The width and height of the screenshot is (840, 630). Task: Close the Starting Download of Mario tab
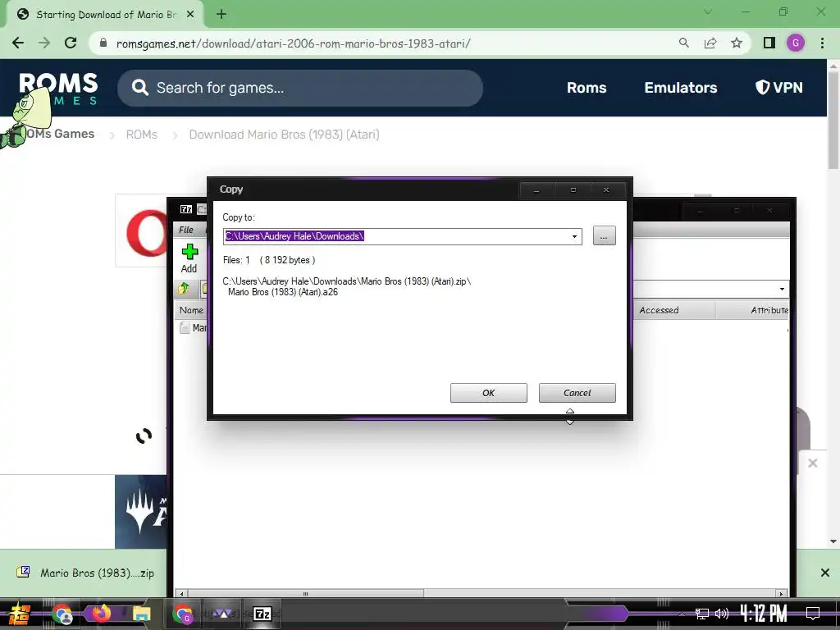point(190,15)
